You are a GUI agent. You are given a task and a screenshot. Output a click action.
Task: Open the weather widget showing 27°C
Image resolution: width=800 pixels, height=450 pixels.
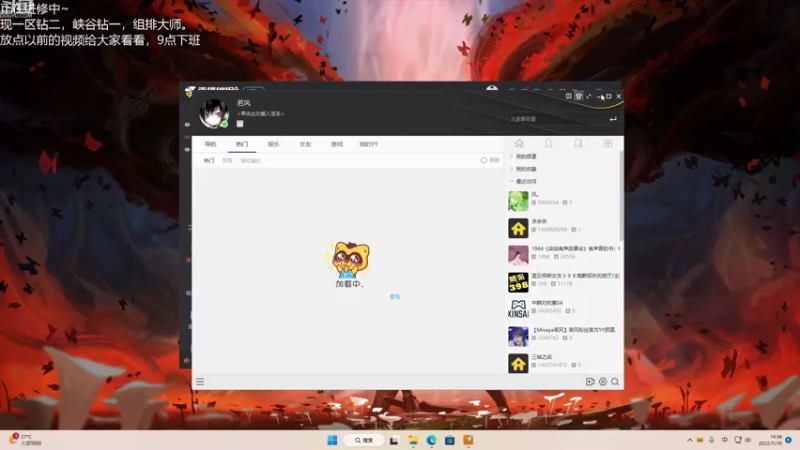click(x=24, y=440)
